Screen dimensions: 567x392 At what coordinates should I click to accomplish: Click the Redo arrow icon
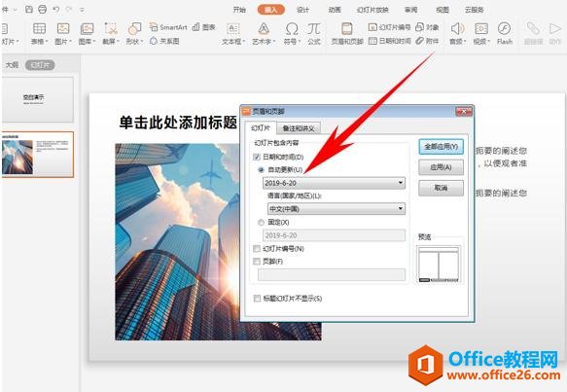coord(69,10)
